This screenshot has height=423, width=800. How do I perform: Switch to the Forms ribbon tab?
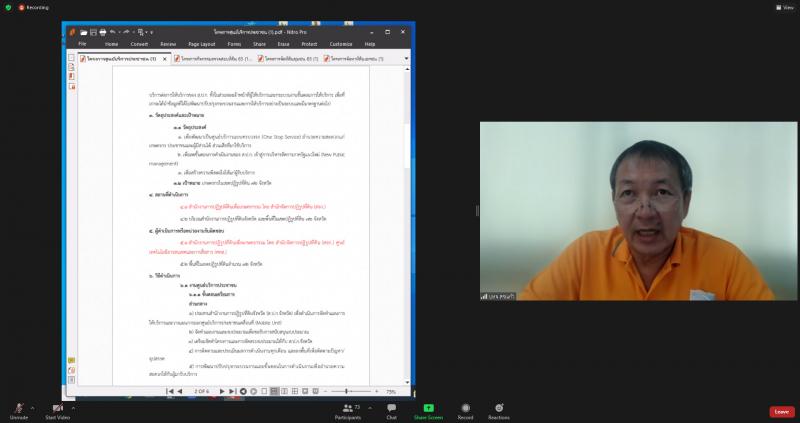pos(234,44)
